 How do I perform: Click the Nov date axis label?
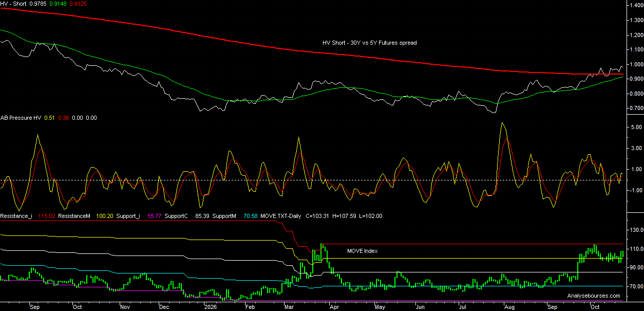[125, 306]
